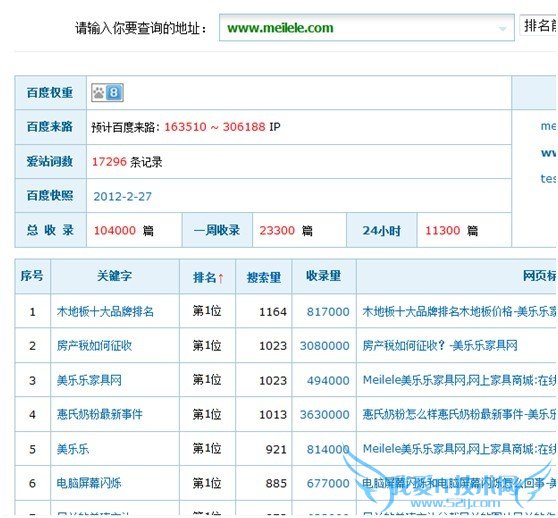Screen dimensions: 558x518
Task: Open keyword link 木地板十大品牌排名
Action: [105, 312]
